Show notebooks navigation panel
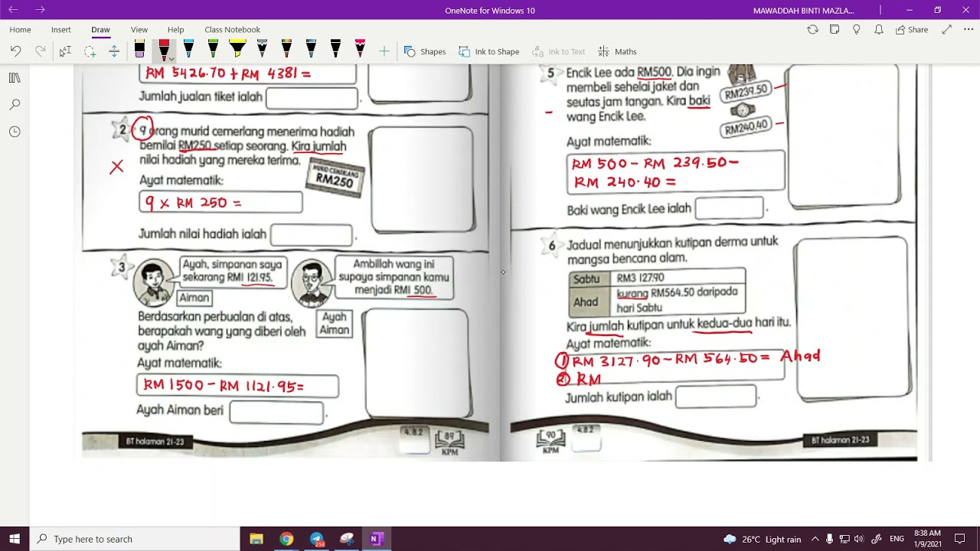Image resolution: width=980 pixels, height=551 pixels. pyautogui.click(x=15, y=78)
